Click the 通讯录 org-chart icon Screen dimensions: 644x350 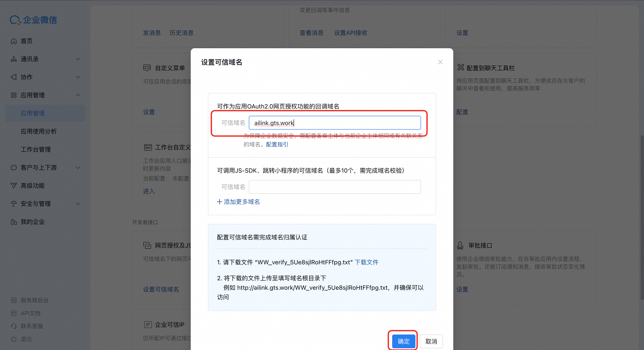(x=14, y=59)
